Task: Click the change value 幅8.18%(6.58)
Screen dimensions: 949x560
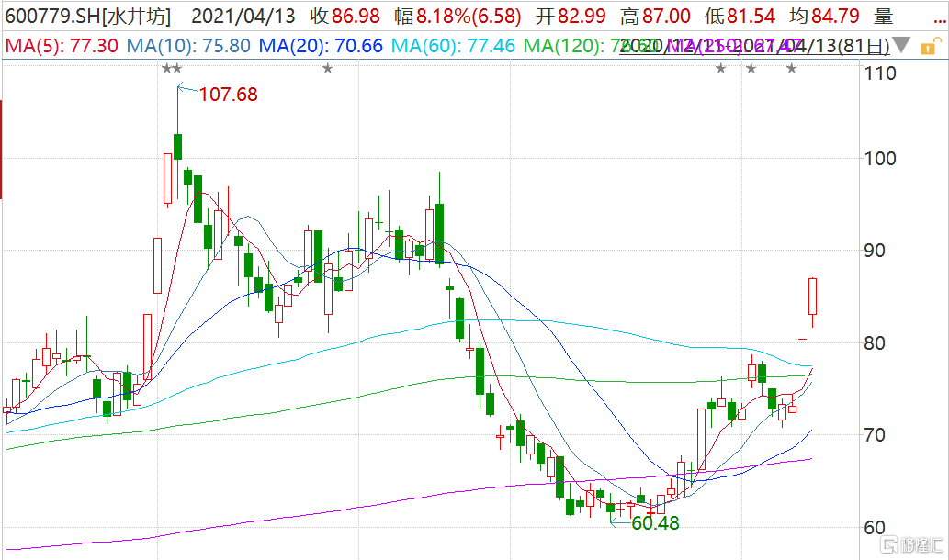Action: tap(458, 16)
